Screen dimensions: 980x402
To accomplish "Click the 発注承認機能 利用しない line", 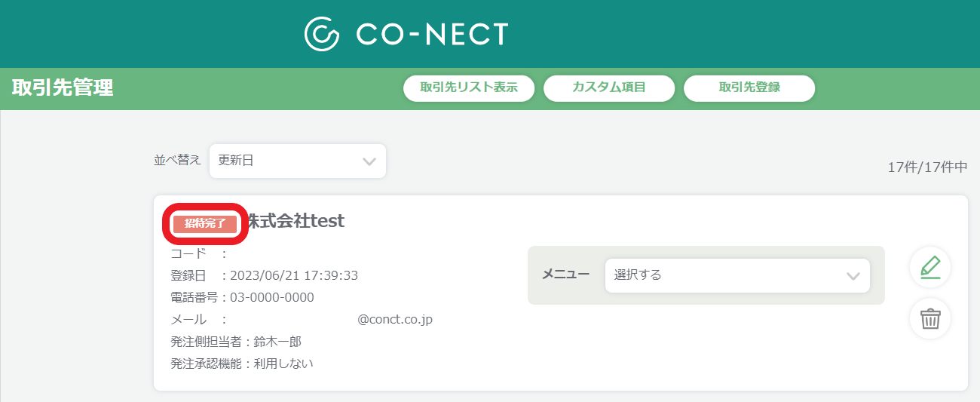I will (242, 364).
